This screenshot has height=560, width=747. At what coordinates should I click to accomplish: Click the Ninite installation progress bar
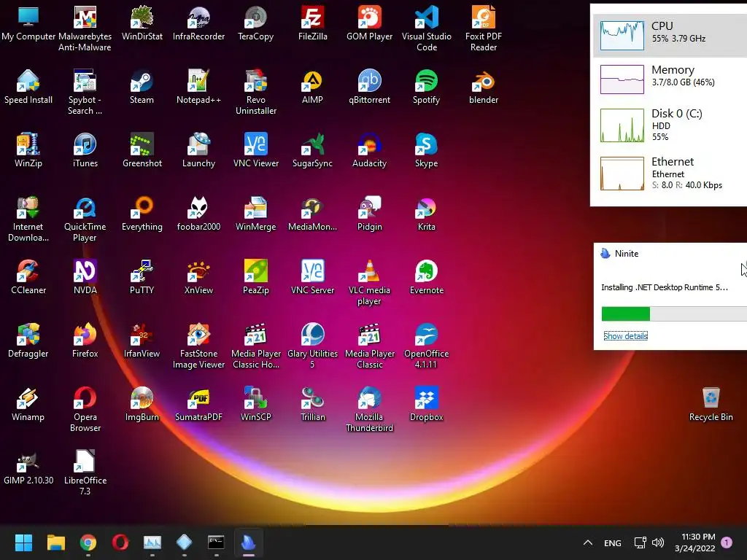tap(674, 314)
